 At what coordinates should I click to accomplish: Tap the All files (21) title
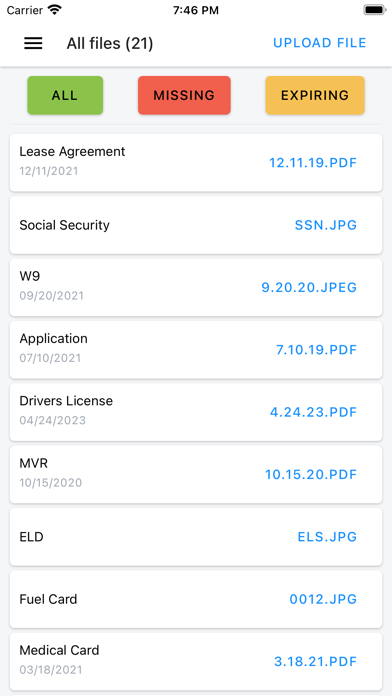click(110, 44)
